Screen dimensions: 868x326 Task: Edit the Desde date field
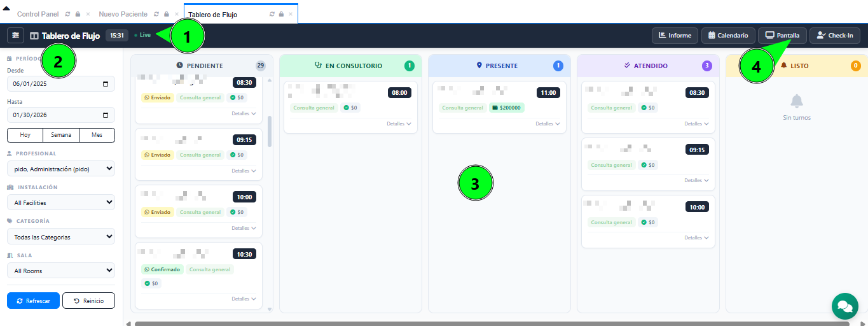pos(61,83)
